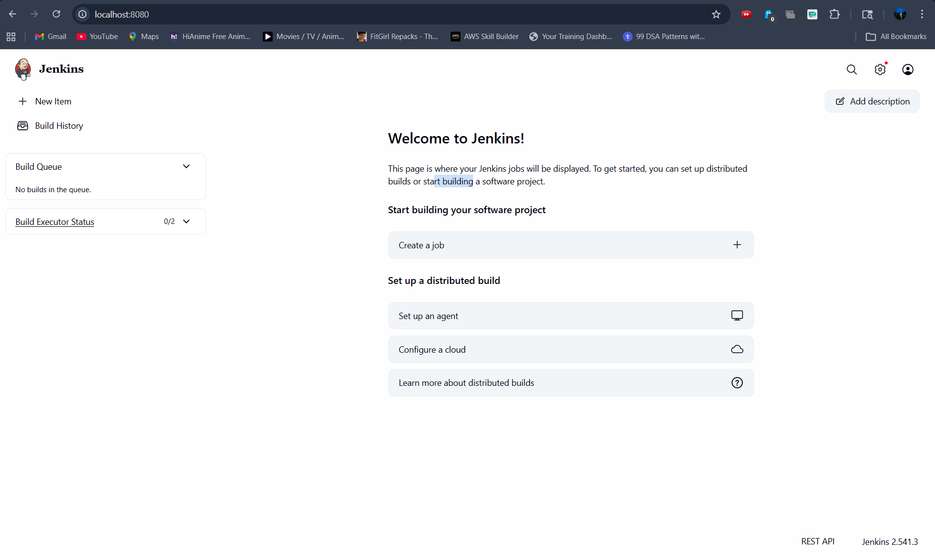Open the HiAnime bookmark

coord(210,37)
